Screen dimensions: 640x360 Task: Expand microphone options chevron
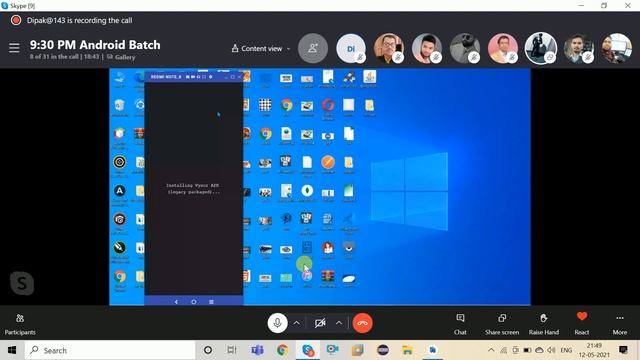click(297, 323)
